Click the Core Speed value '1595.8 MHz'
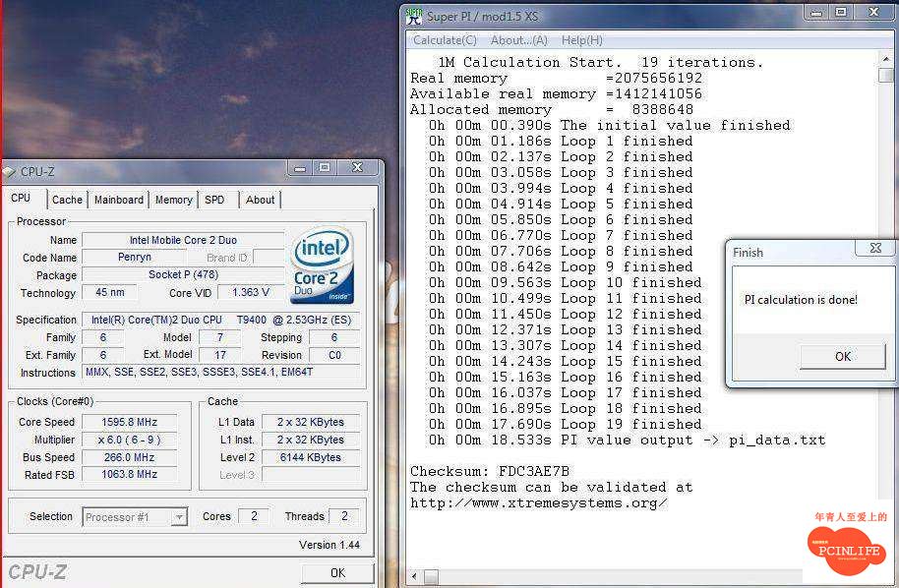The image size is (899, 588). tap(130, 422)
